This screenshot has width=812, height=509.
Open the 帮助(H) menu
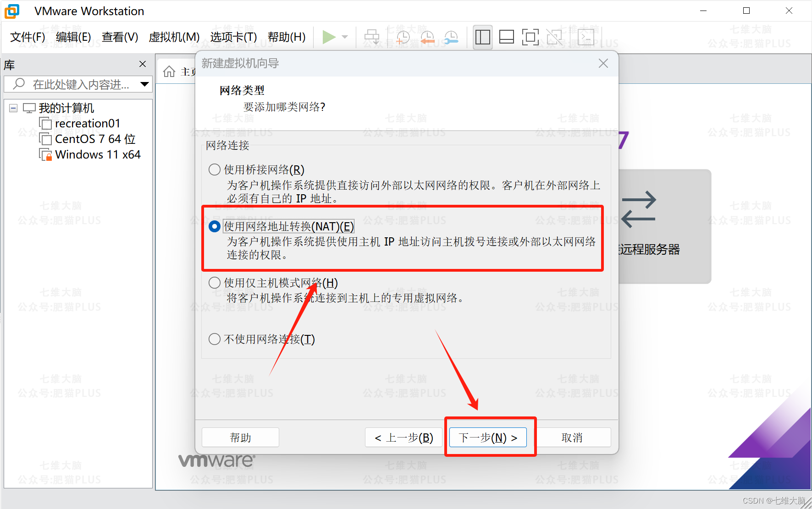[x=287, y=37]
